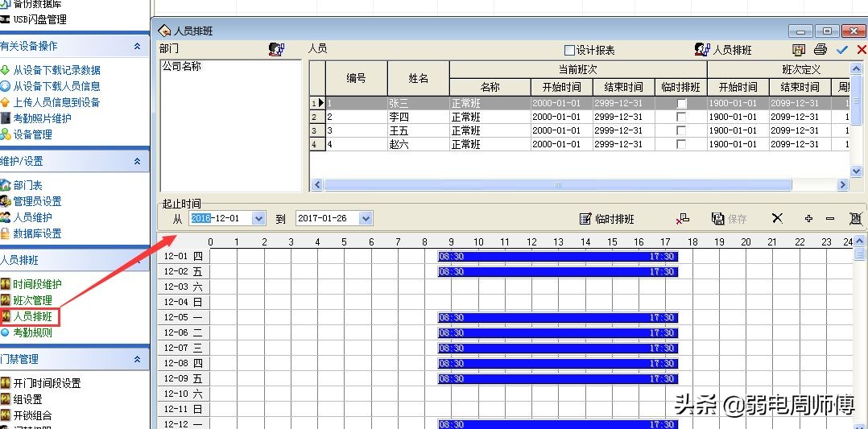Toggle 临时排班 checkbox for 张三
The image size is (868, 429).
point(681,104)
